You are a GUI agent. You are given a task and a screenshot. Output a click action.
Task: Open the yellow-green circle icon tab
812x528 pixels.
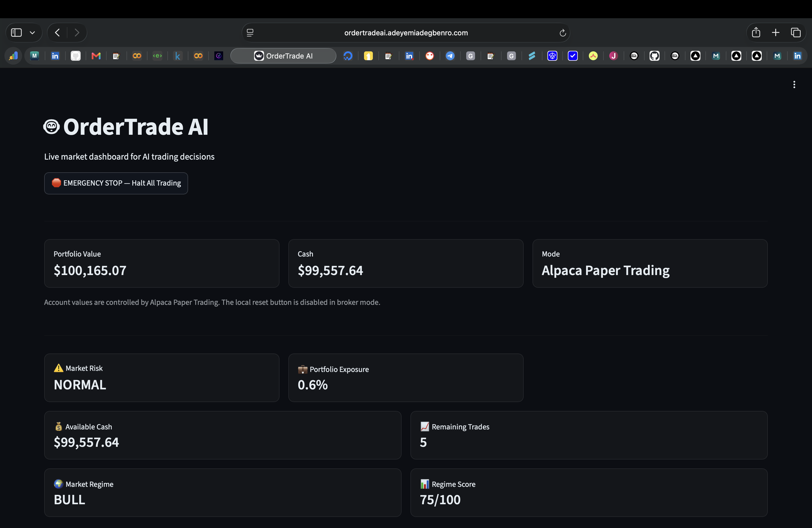tap(593, 56)
